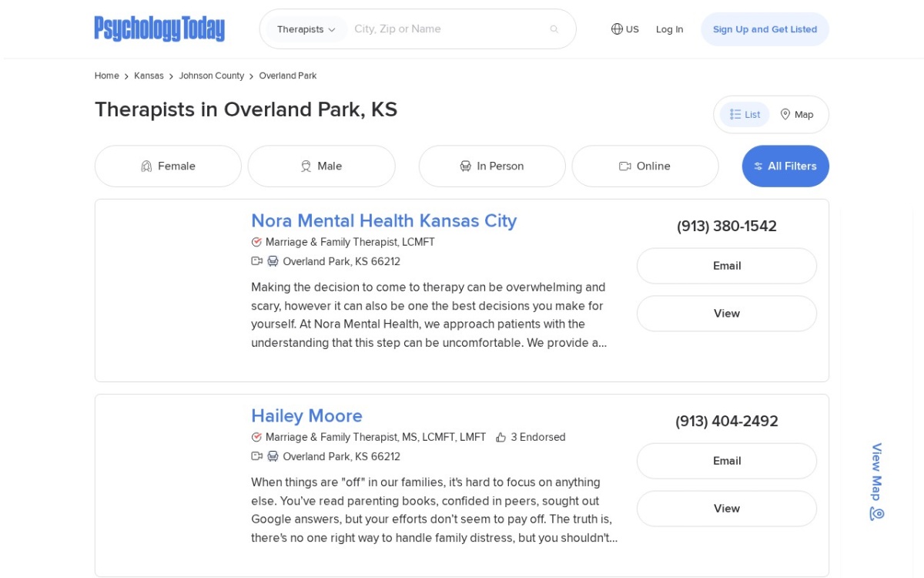Image resolution: width=924 pixels, height=578 pixels.
Task: Click the Log In link
Action: [669, 29]
